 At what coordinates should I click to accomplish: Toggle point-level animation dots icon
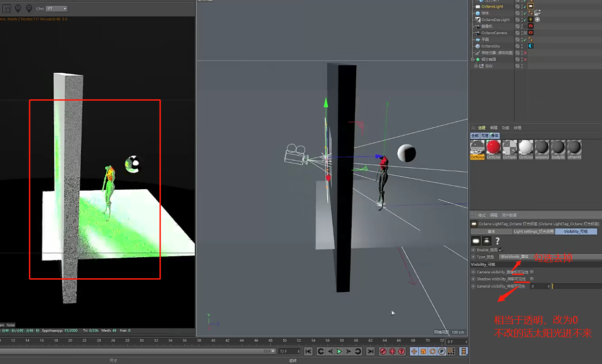tap(451, 351)
